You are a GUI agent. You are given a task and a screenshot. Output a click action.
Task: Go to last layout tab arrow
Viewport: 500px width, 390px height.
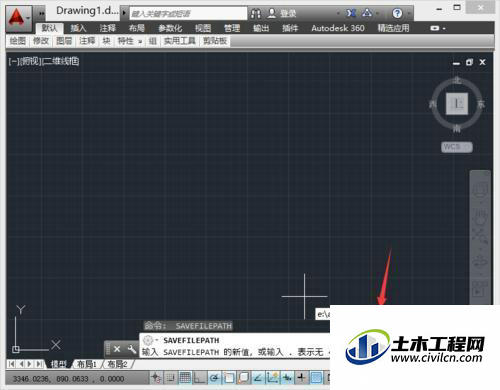coord(39,364)
